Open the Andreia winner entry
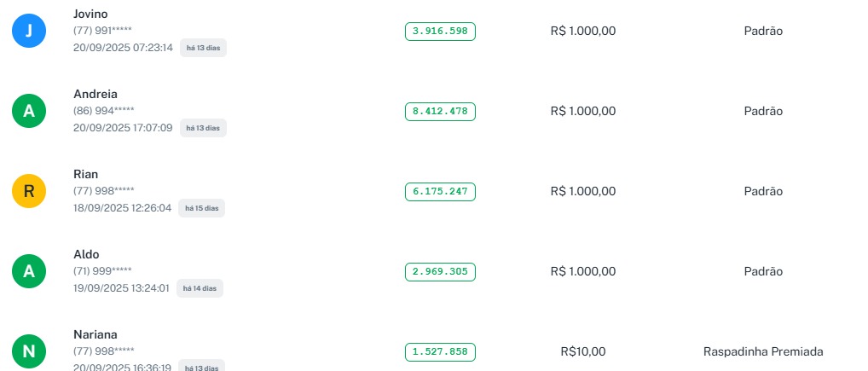Image resolution: width=868 pixels, height=371 pixels. point(95,94)
